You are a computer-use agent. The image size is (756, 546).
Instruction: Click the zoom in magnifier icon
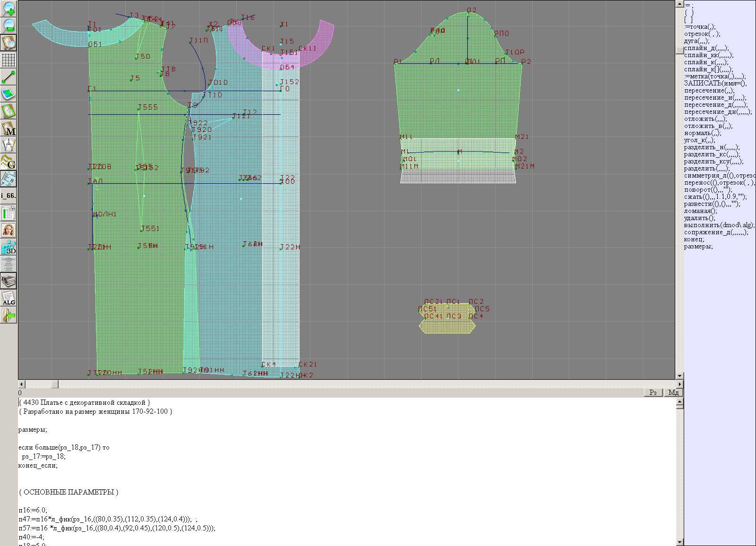[9, 9]
